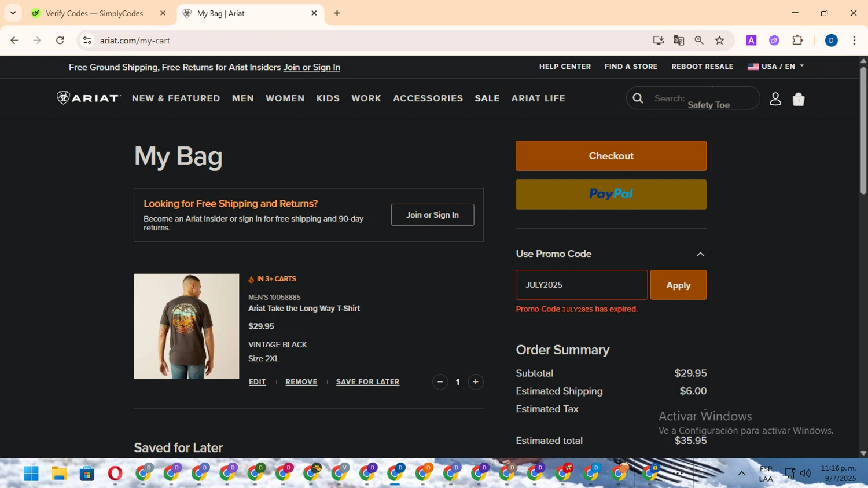Reload the page

click(x=60, y=41)
